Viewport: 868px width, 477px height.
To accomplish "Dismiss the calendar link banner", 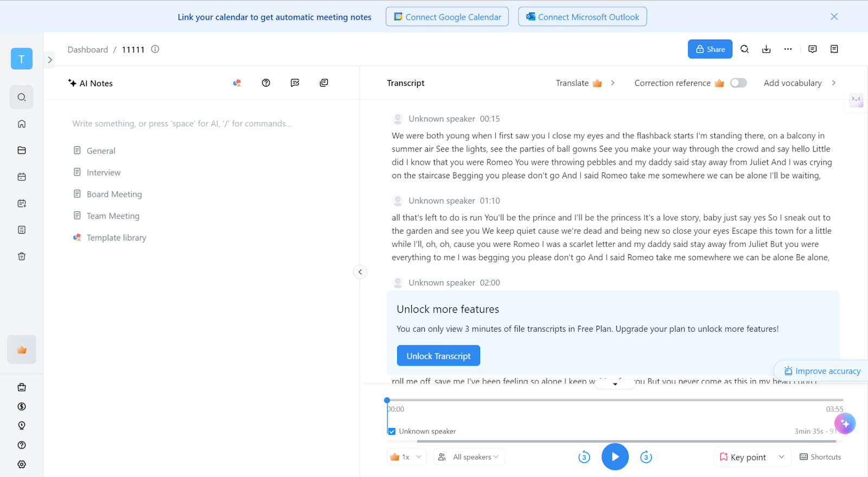I will tap(834, 17).
